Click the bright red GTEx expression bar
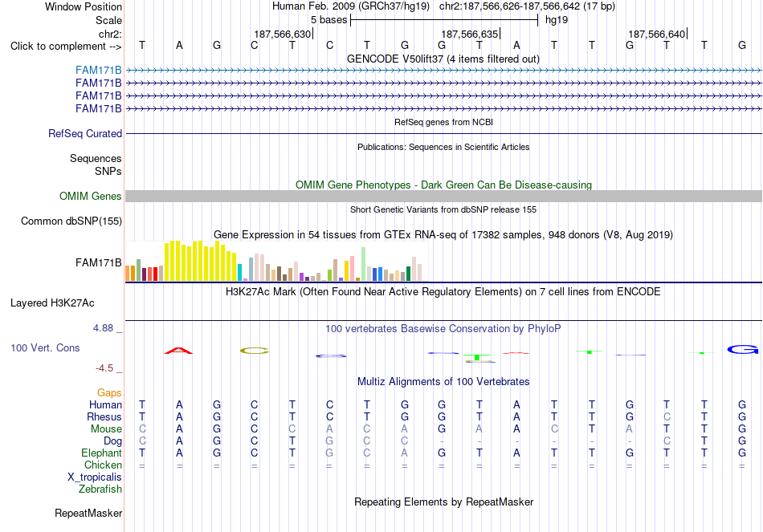Screen dimensions: 763x532 (155, 274)
